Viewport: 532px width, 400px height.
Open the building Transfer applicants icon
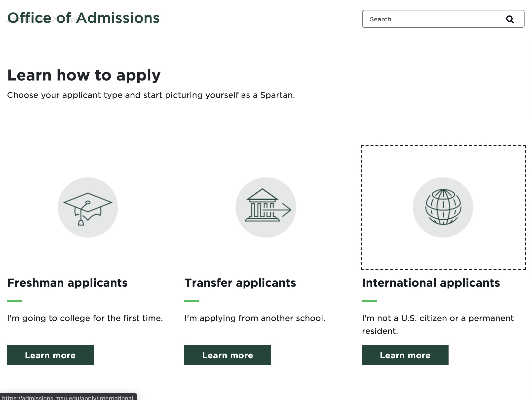[266, 207]
